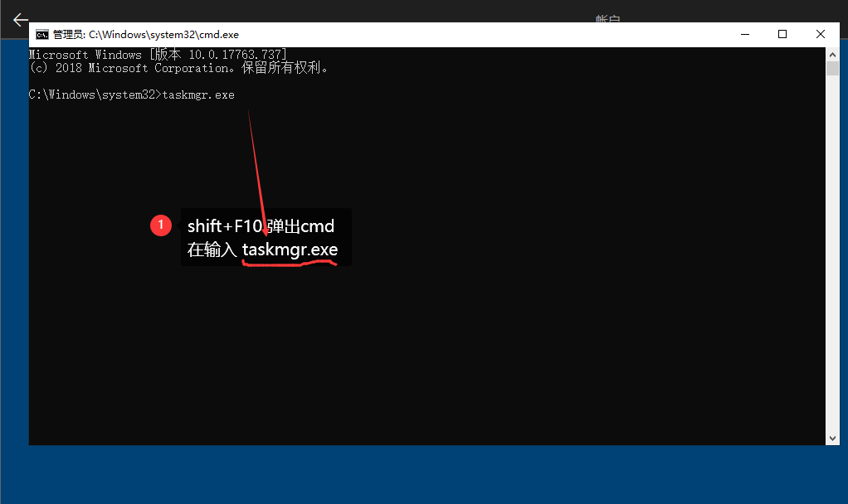Image resolution: width=848 pixels, height=504 pixels.
Task: Click the back arrow in top-left corner
Action: click(20, 19)
